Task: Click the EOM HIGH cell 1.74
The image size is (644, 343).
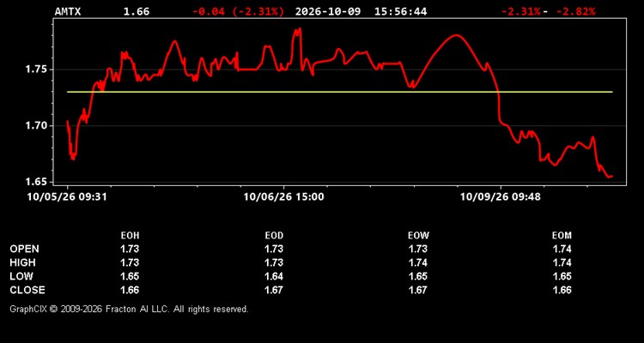Action: coord(562,262)
